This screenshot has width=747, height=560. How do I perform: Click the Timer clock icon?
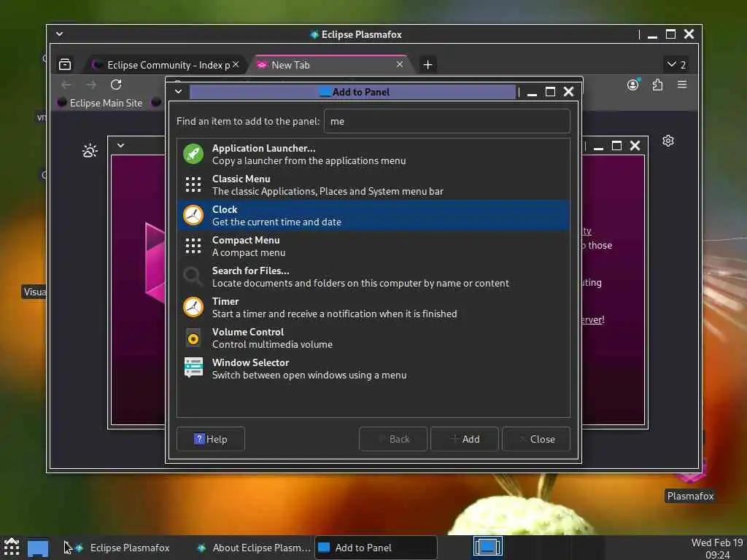coord(193,307)
